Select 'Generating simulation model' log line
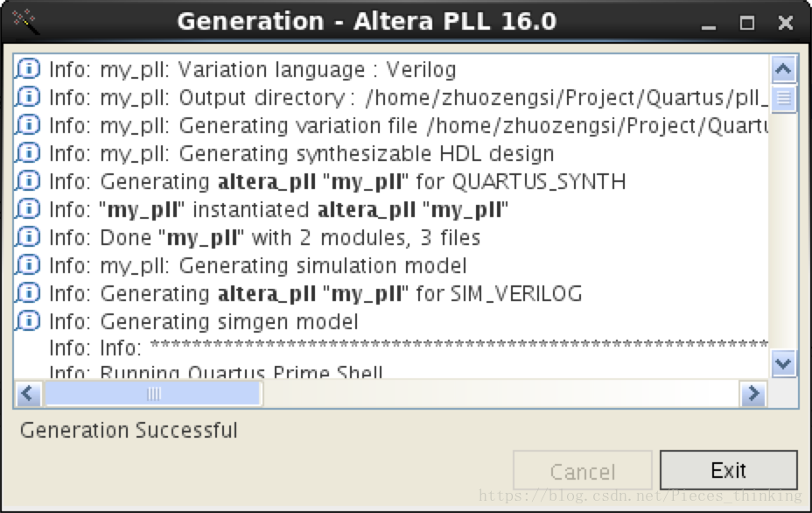The width and height of the screenshot is (812, 513). point(258,265)
